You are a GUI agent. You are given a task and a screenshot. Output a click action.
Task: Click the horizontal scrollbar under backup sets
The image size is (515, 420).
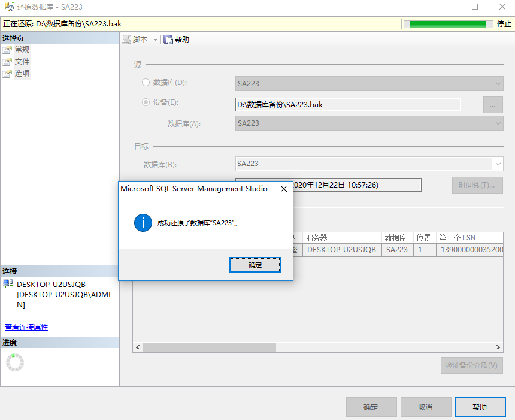point(210,348)
